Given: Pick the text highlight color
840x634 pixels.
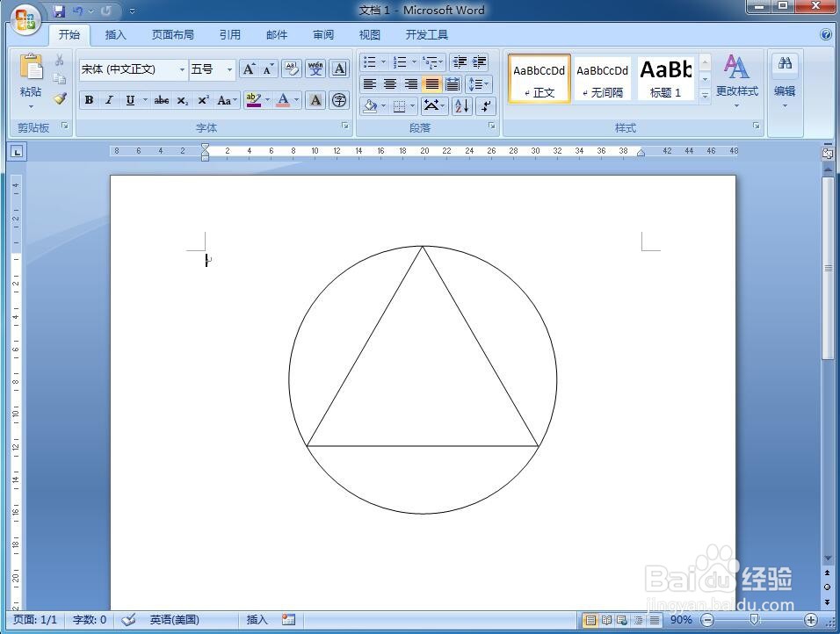Looking at the screenshot, I should coord(253,100).
